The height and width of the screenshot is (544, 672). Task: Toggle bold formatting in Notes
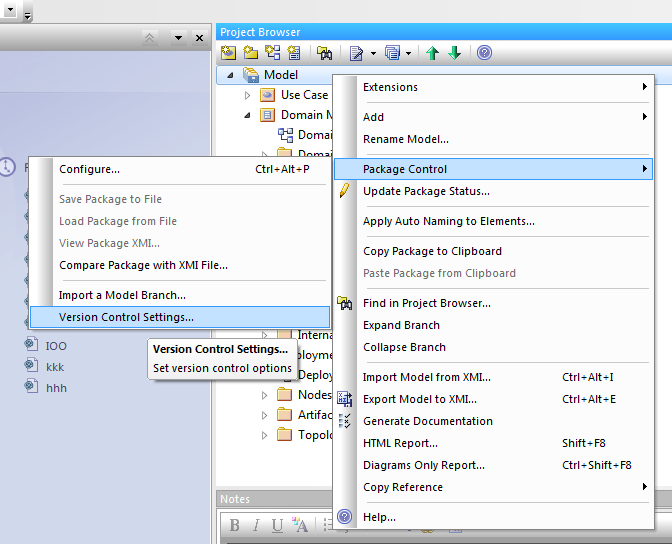click(x=234, y=526)
